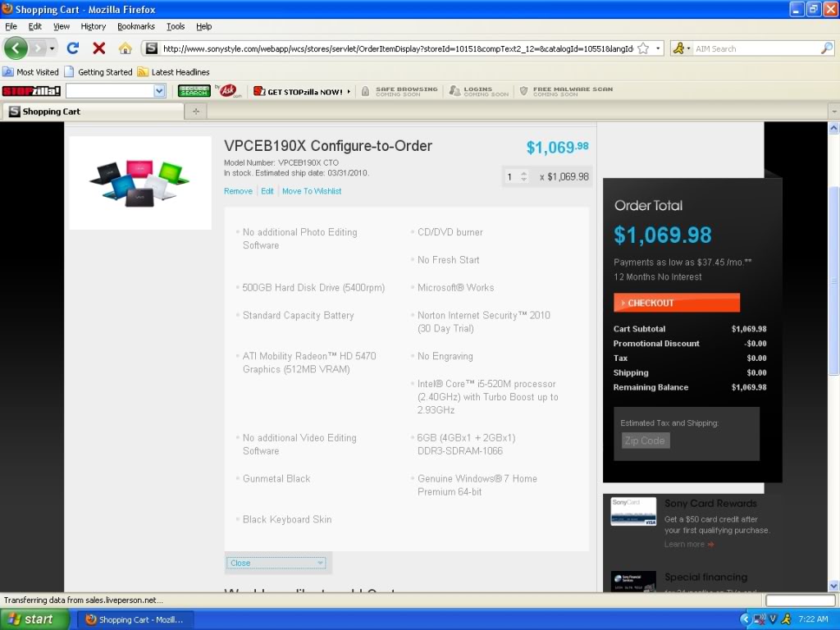Reload the page with the Refresh icon
This screenshot has height=630, width=840.
click(73, 48)
